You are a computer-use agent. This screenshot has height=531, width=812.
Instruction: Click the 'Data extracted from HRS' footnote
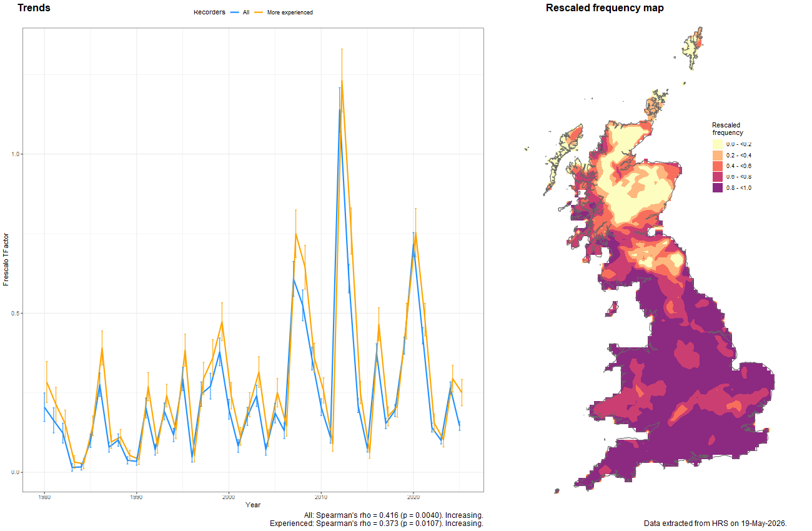pyautogui.click(x=715, y=523)
